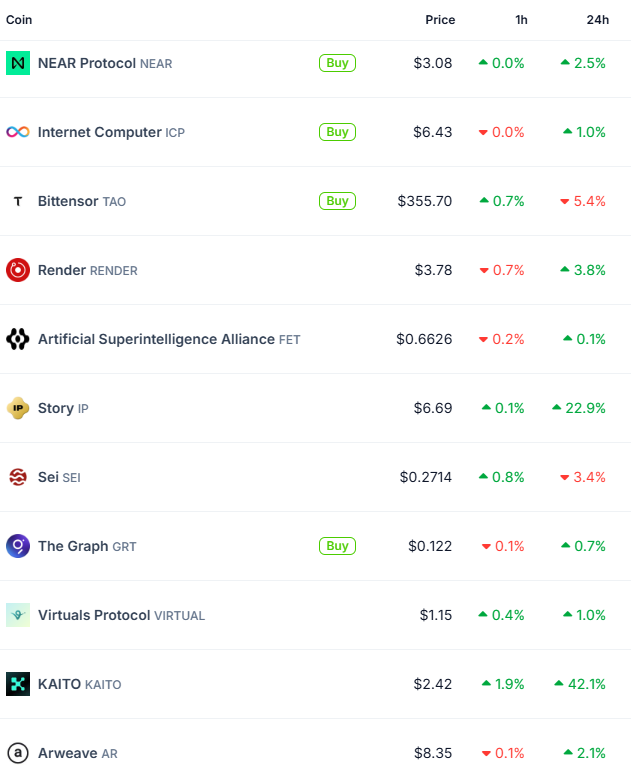Click the Story IP coin logo

pos(18,408)
